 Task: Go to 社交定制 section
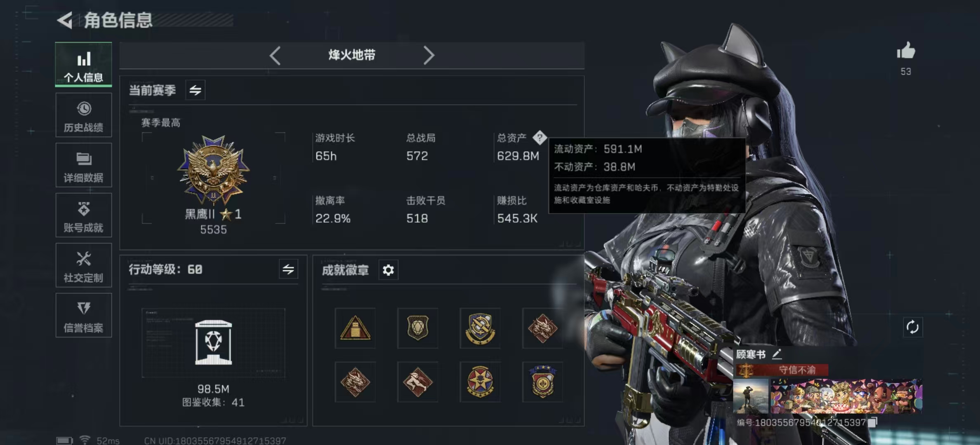click(x=84, y=265)
